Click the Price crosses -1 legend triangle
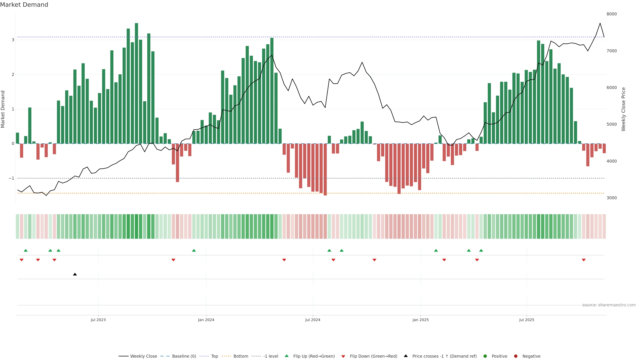Image resolution: width=644 pixels, height=362 pixels. (x=406, y=356)
